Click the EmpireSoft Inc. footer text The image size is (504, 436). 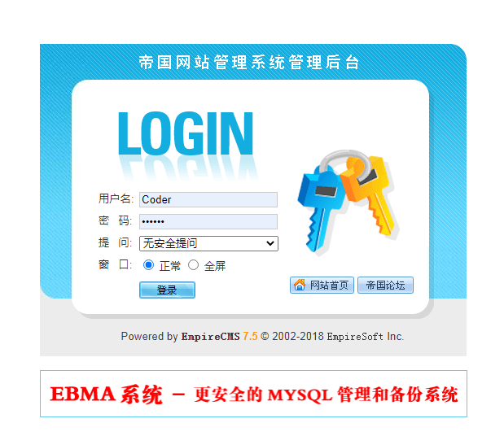365,337
